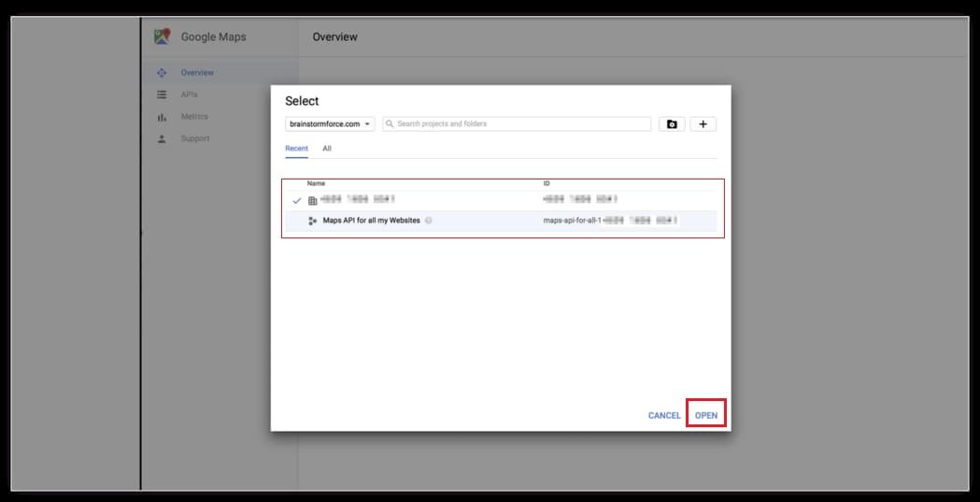Click the Select dialog title

302,101
